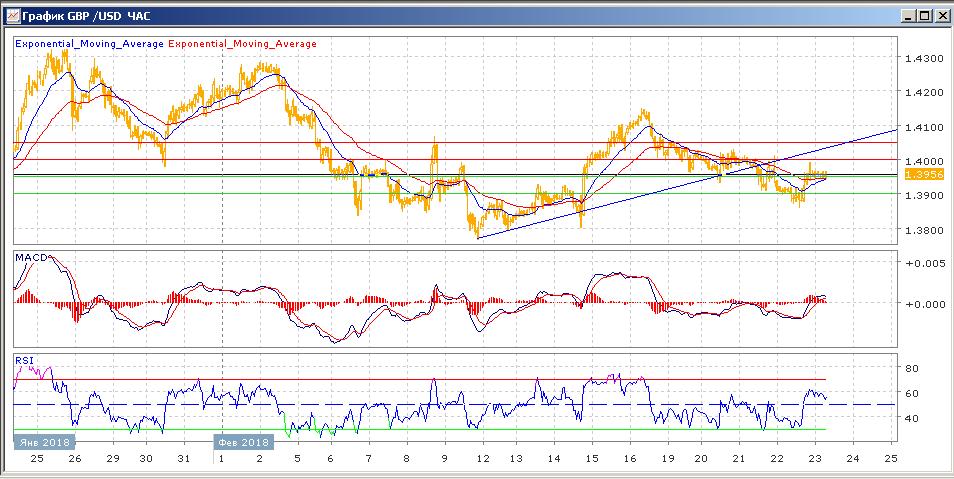954x479 pixels.
Task: Close the GBP/USD chart window
Action: pyautogui.click(x=941, y=16)
